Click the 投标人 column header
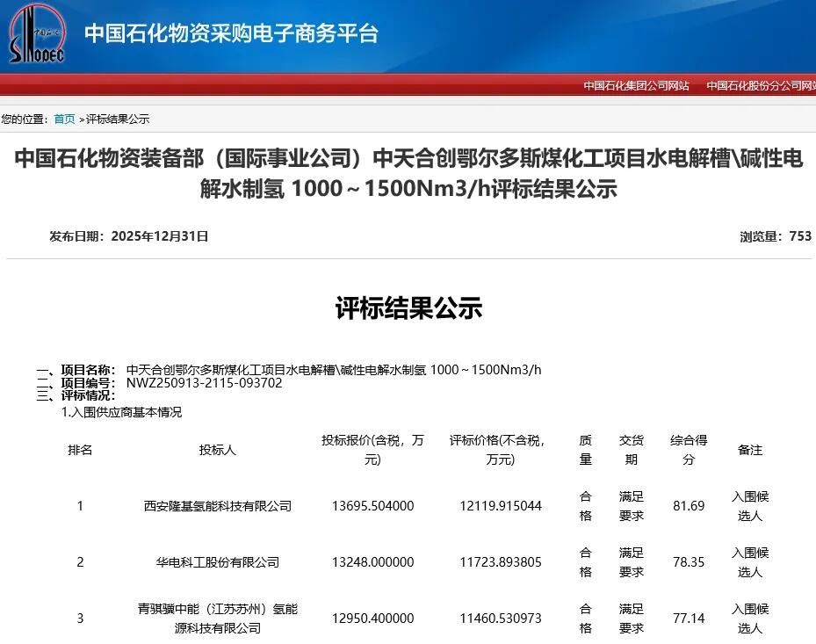The height and width of the screenshot is (644, 816). point(217,450)
